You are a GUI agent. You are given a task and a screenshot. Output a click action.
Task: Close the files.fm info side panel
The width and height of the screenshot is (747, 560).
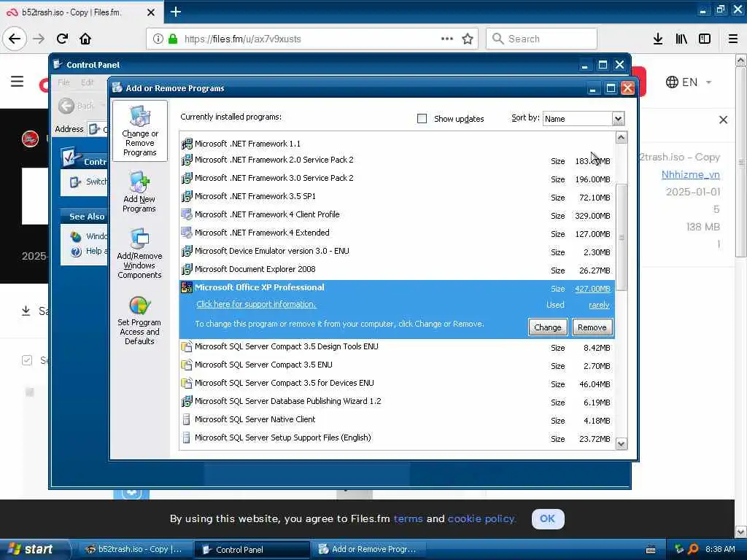coord(723,120)
